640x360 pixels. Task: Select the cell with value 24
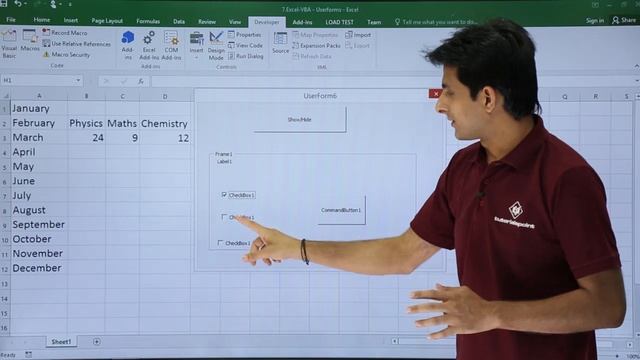[86, 138]
